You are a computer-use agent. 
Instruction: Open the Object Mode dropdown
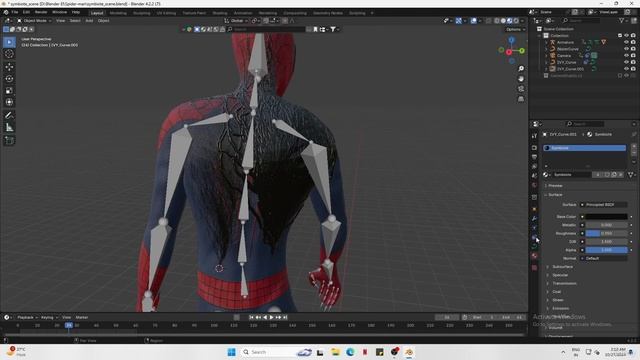(x=34, y=20)
